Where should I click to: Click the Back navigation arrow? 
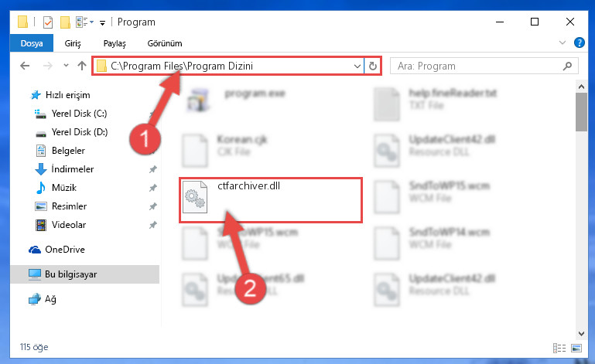(25, 66)
